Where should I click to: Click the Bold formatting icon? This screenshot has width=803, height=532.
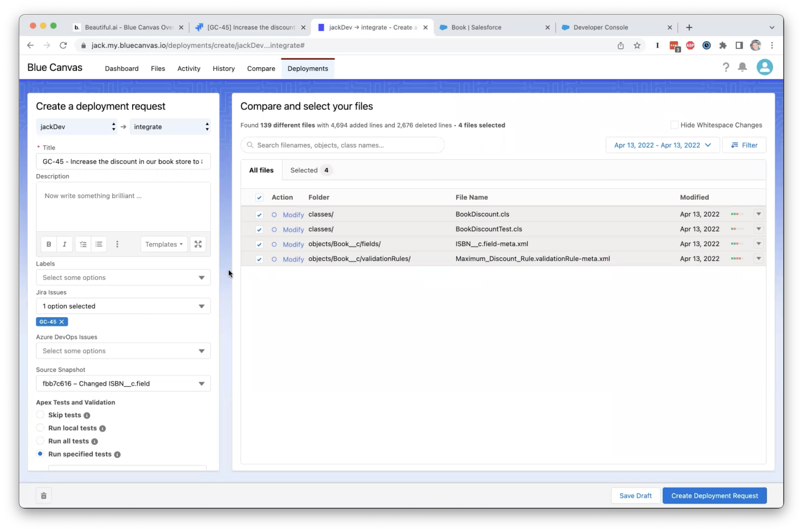point(49,244)
